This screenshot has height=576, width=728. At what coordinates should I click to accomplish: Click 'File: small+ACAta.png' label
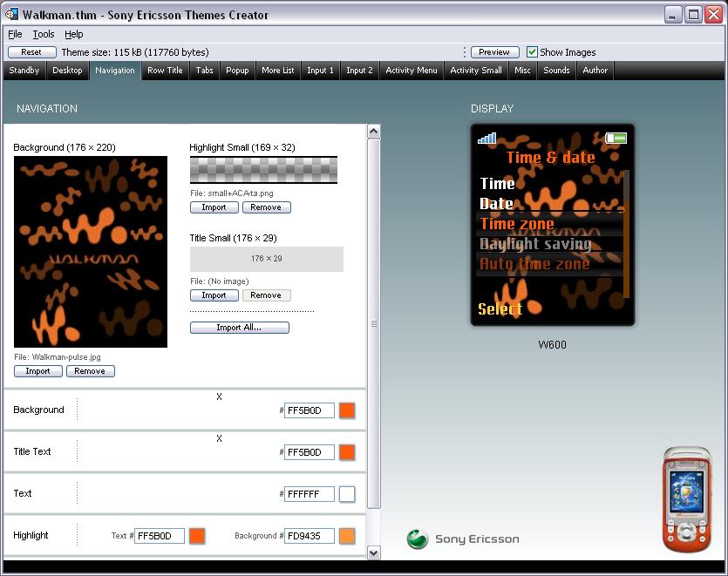tap(232, 193)
